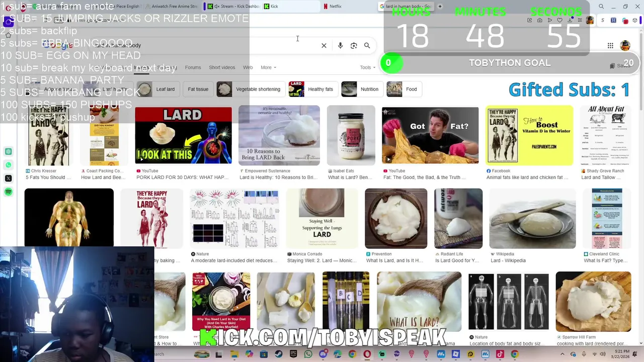
Task: Open X (Twitter) in the Opera sidebar
Action: [8, 178]
